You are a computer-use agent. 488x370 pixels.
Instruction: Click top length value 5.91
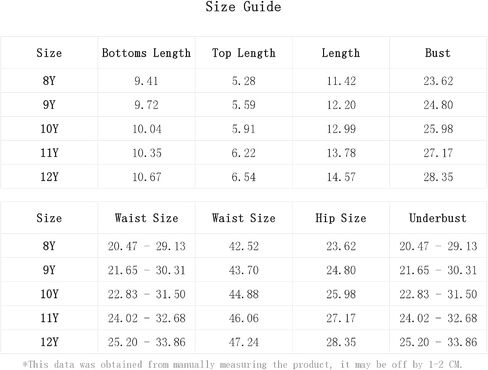[244, 129]
